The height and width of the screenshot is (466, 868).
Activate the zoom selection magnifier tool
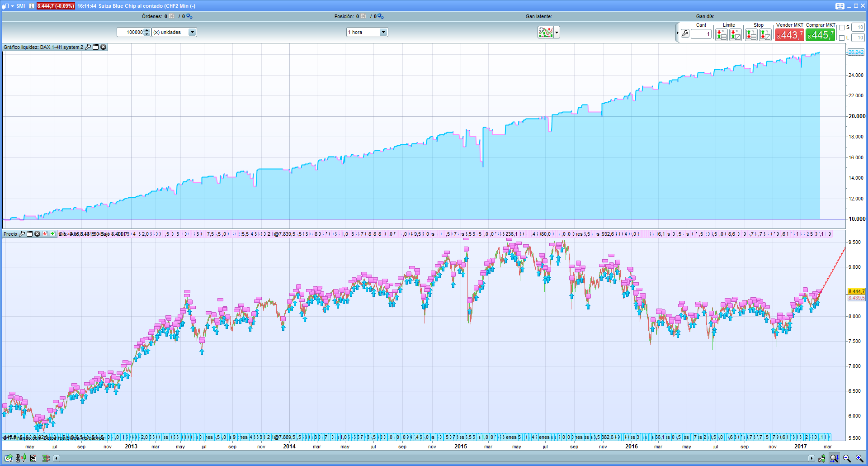[x=834, y=458]
